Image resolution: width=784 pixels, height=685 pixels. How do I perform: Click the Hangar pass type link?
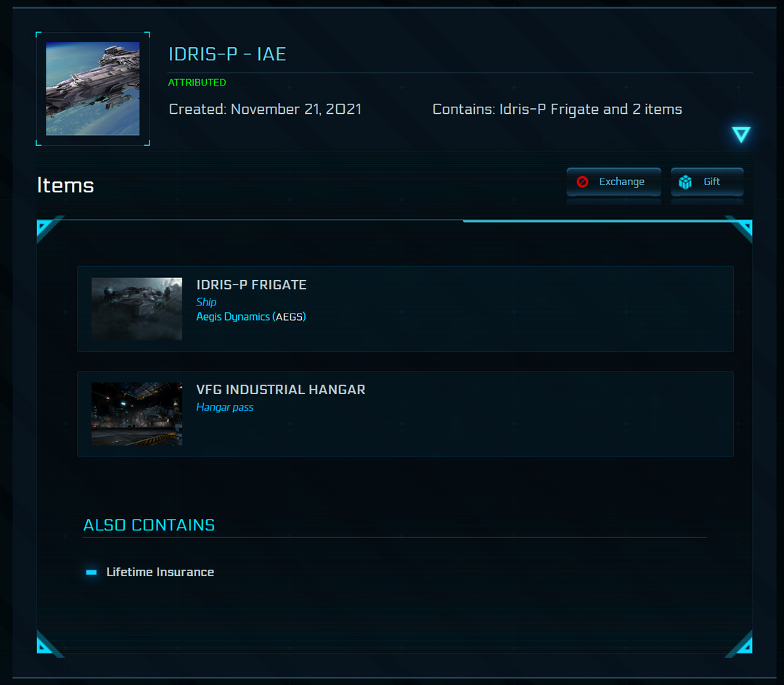tap(225, 407)
